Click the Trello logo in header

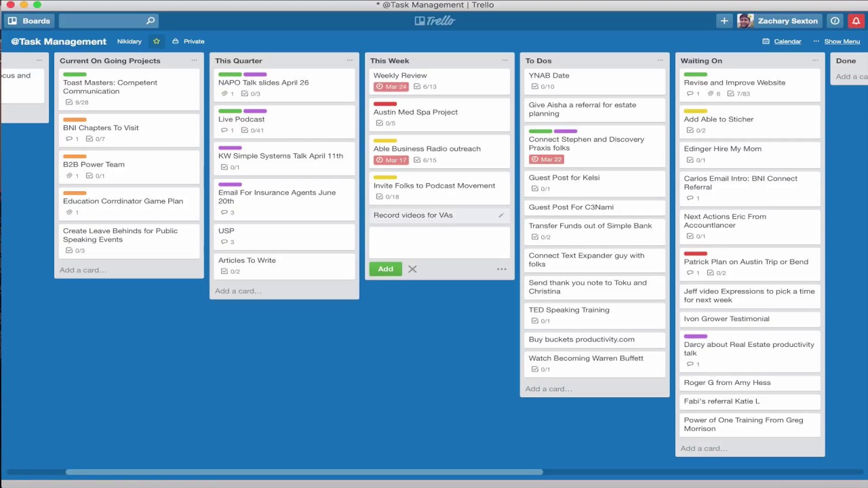pos(435,21)
